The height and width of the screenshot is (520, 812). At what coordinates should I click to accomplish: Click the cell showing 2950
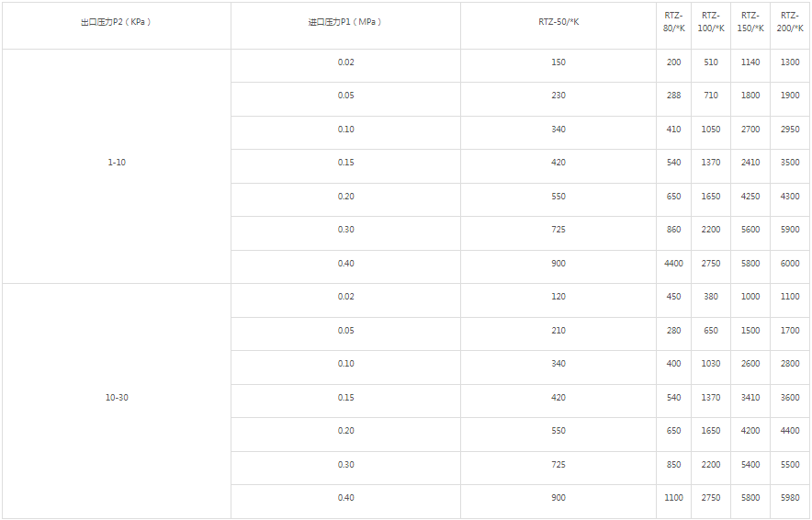click(790, 130)
